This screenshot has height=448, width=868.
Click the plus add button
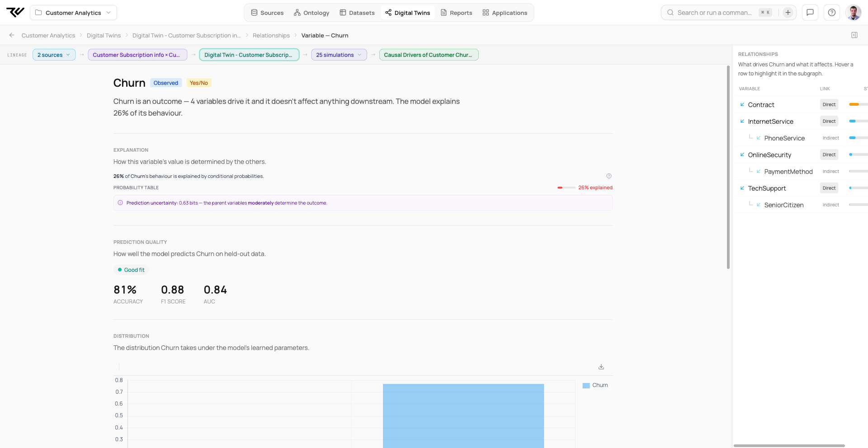click(788, 13)
